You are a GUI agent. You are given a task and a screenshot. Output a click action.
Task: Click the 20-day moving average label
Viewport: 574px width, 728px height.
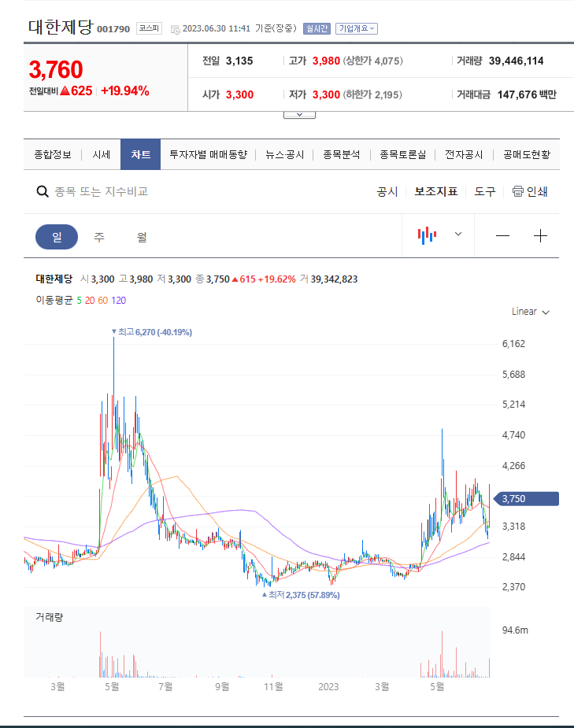pos(90,301)
